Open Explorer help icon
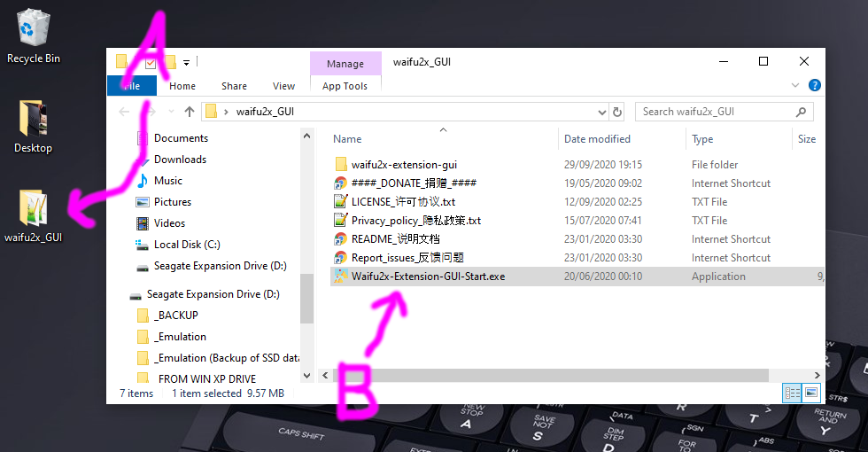The width and height of the screenshot is (868, 452). [814, 85]
